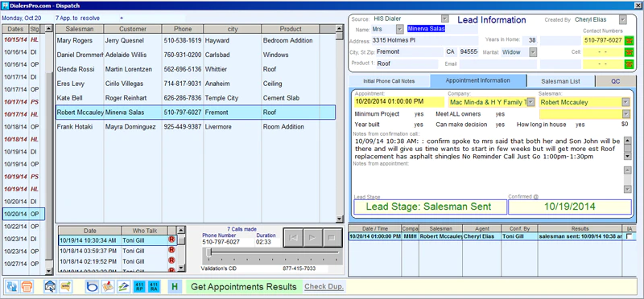Click the orange printer icon
This screenshot has height=299, width=644.
coord(27,286)
